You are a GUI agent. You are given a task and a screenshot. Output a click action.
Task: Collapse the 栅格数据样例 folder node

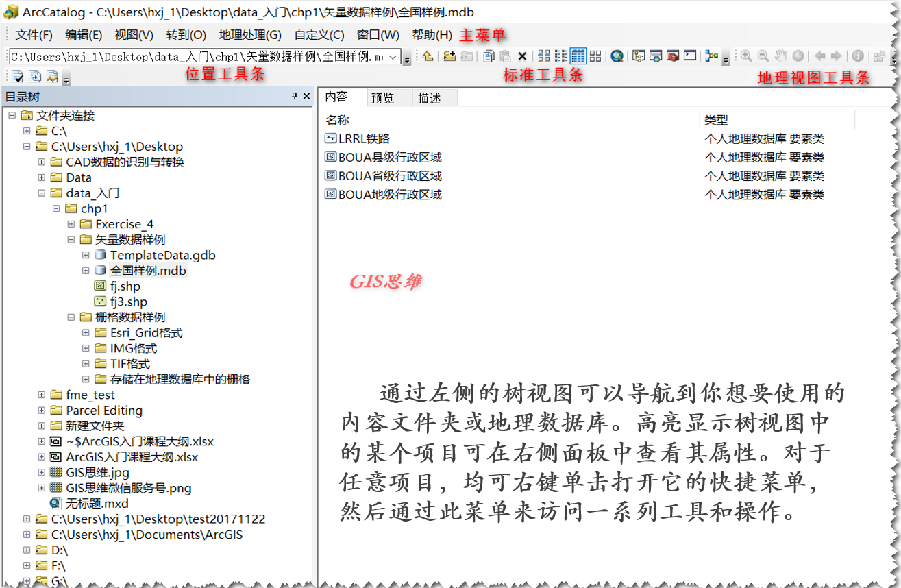pyautogui.click(x=71, y=317)
